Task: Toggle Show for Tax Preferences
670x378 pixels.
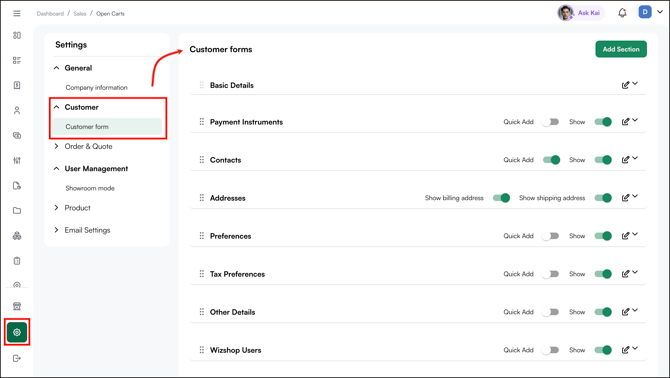Action: point(603,274)
